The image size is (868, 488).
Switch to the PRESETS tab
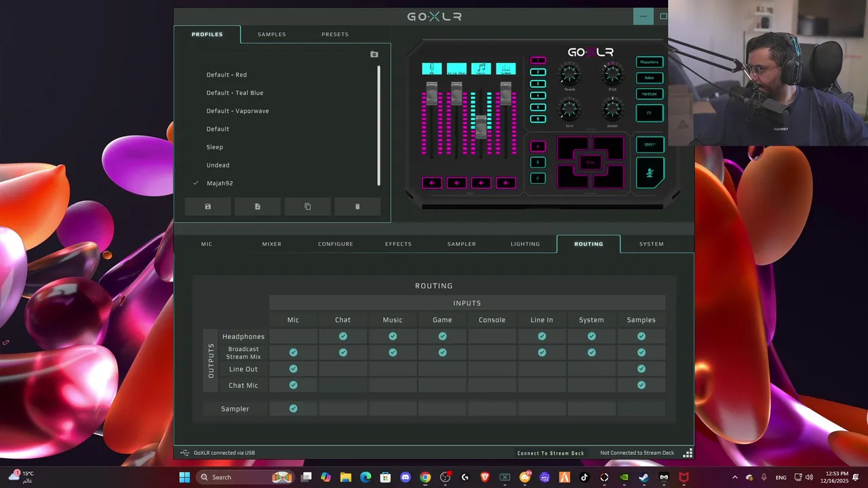click(335, 34)
